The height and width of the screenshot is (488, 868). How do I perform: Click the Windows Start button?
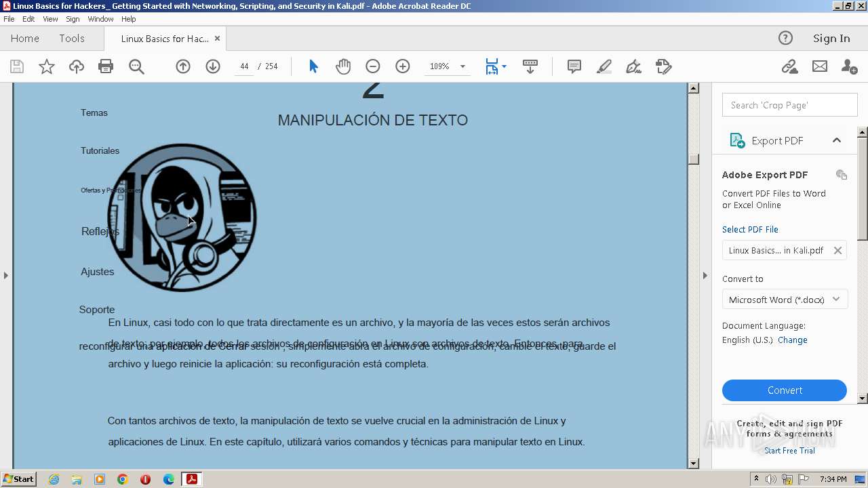coord(19,479)
